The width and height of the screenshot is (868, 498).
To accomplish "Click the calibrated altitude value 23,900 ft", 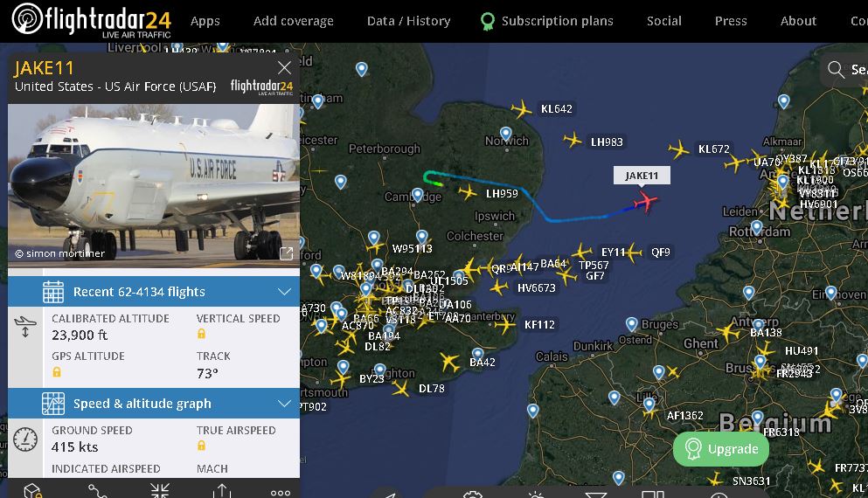I will (x=80, y=335).
